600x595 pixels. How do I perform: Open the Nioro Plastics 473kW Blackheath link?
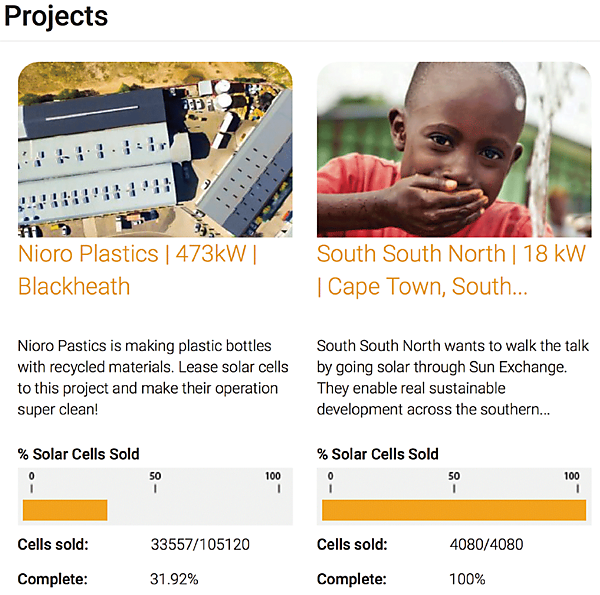pos(137,270)
